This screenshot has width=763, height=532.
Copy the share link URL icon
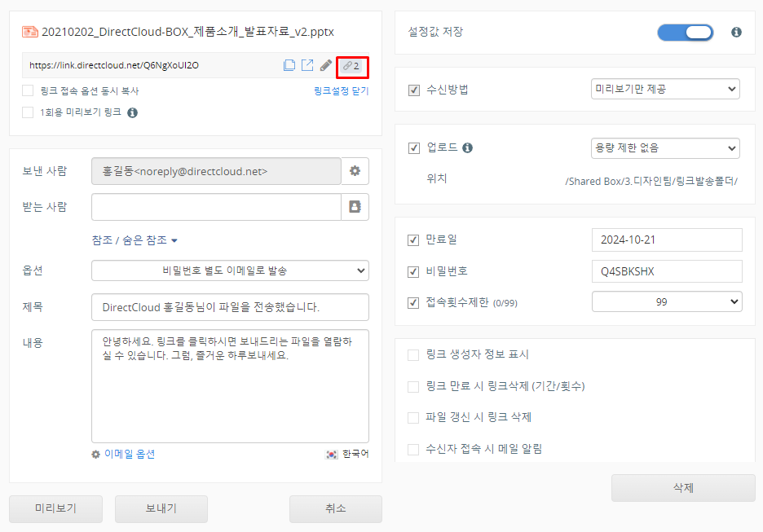pyautogui.click(x=289, y=65)
